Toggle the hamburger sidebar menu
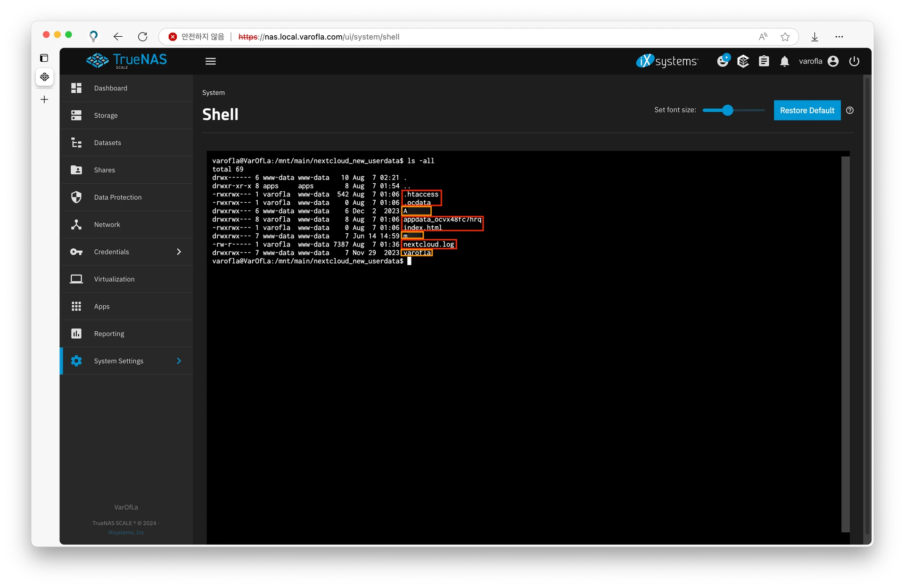This screenshot has height=588, width=905. click(x=211, y=61)
